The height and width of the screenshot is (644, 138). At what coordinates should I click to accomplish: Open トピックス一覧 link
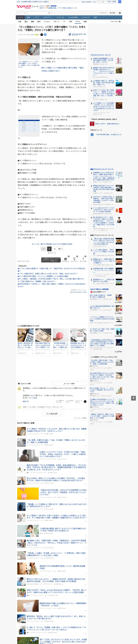point(115,21)
